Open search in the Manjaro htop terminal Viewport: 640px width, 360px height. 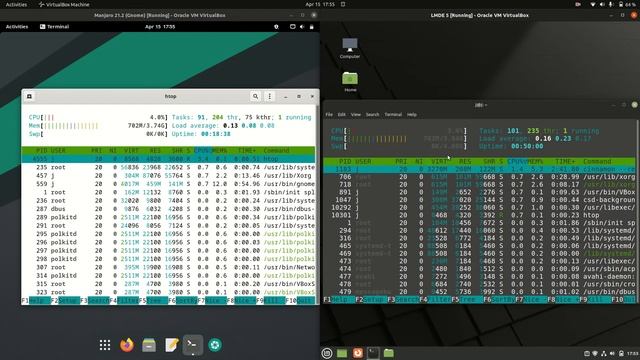click(256, 96)
